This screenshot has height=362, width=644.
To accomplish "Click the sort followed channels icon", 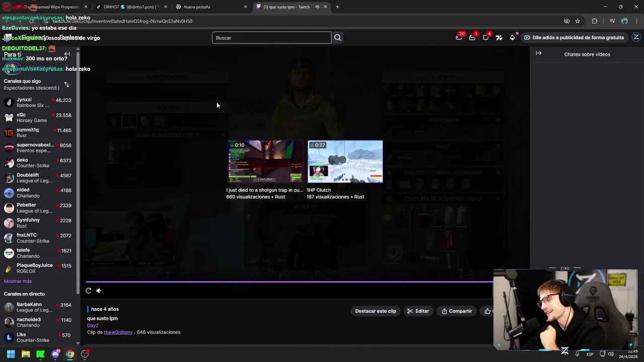I will coord(66,84).
